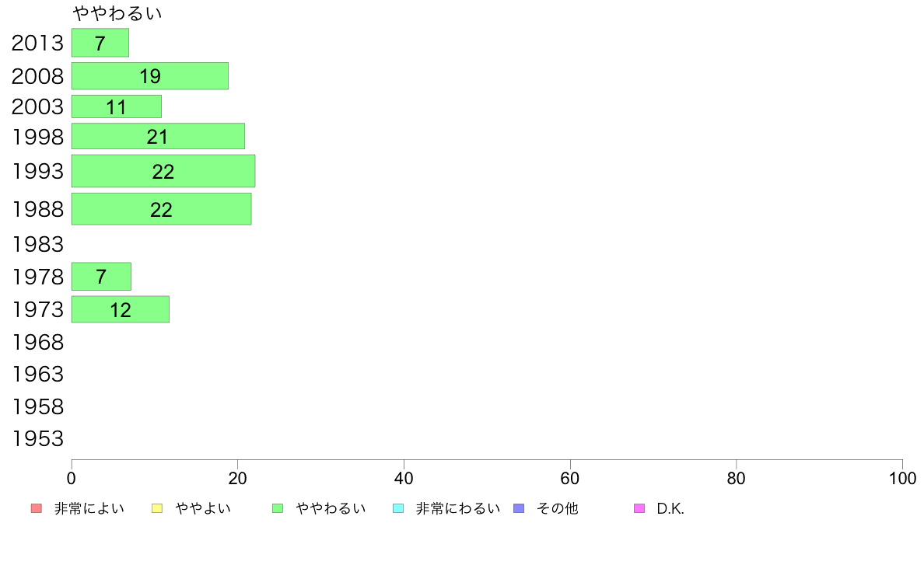Select the 1998 bar showing 21
The height and width of the screenshot is (572, 924).
[158, 136]
